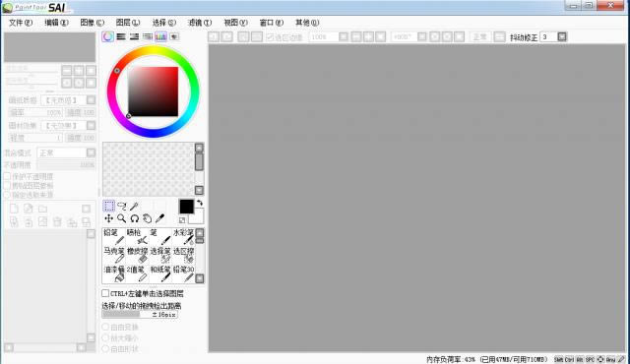Choose the 铅笔30 pencil brush
Image resolution: width=630 pixels, height=364 pixels.
point(183,273)
